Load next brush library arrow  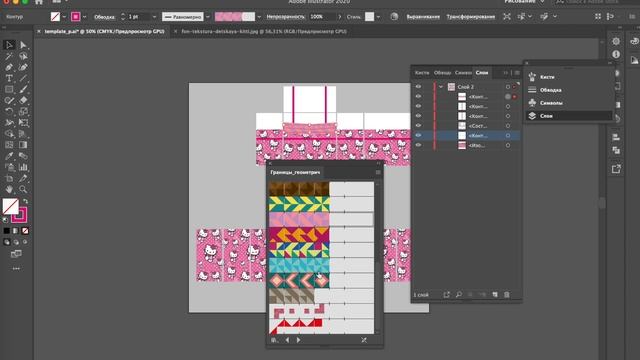pyautogui.click(x=298, y=340)
